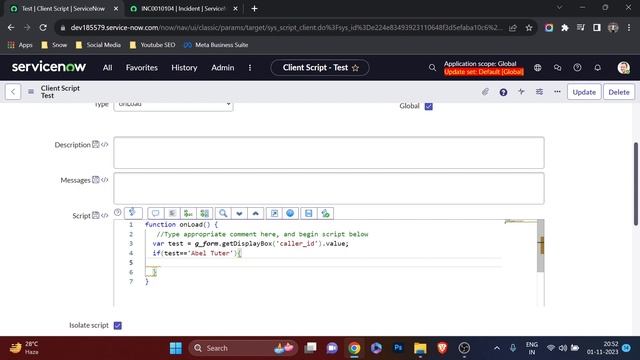Open the History menu

184,68
